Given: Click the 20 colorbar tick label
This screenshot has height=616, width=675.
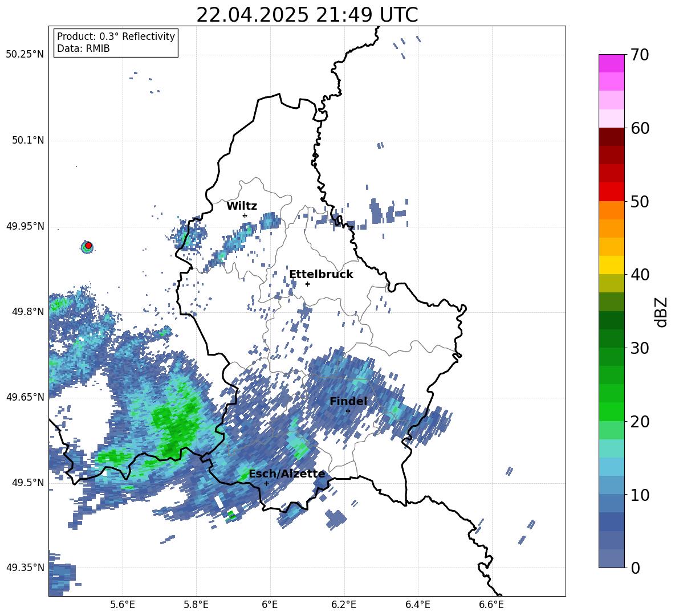Looking at the screenshot, I should tap(640, 421).
